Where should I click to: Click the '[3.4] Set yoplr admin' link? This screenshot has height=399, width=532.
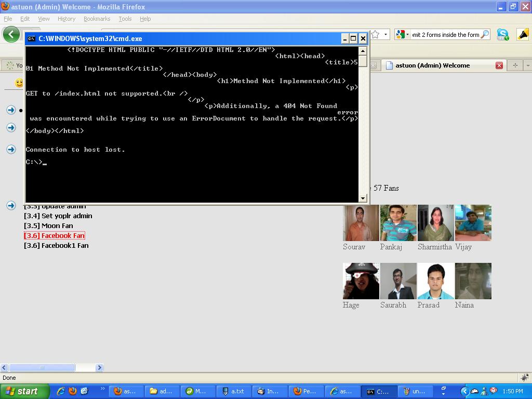58,216
